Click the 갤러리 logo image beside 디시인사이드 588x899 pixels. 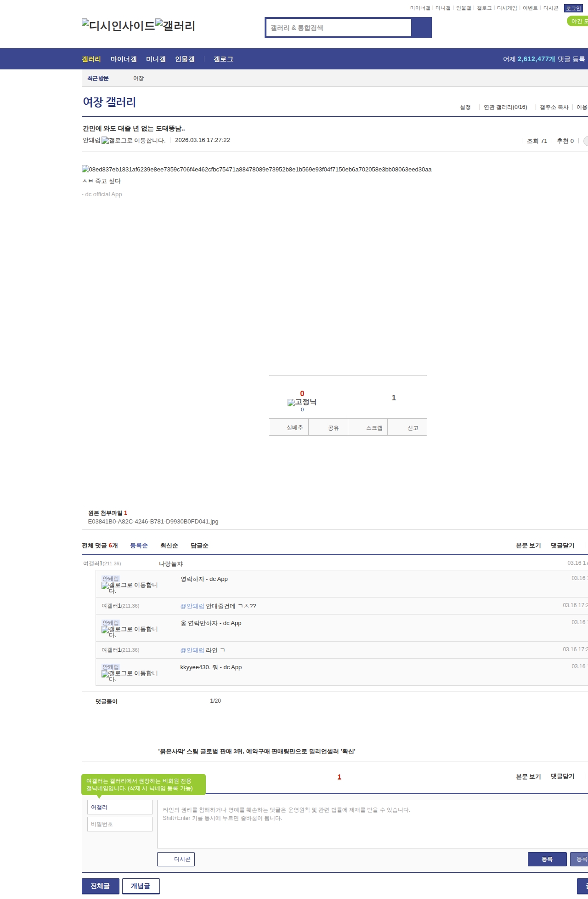(175, 26)
